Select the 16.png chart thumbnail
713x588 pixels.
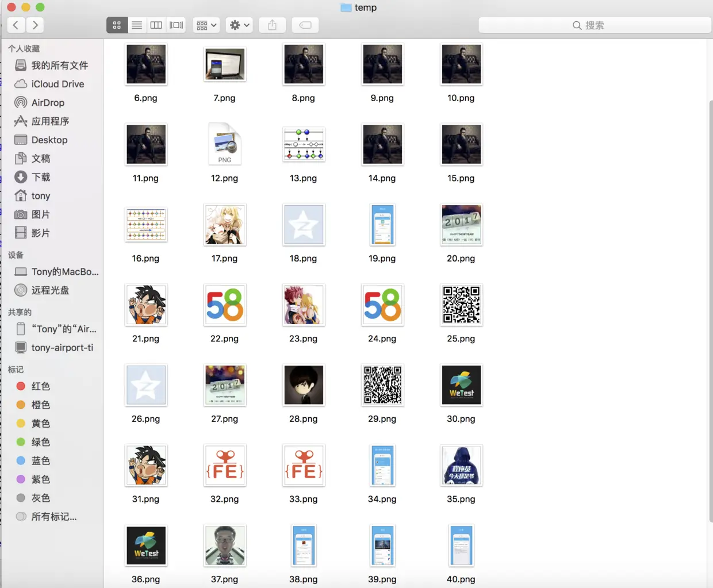coord(146,225)
